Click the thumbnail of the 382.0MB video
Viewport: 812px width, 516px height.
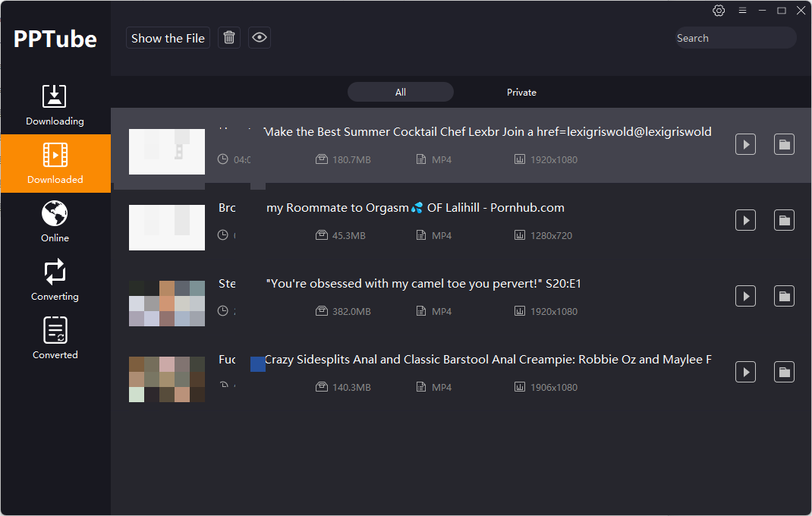[166, 303]
